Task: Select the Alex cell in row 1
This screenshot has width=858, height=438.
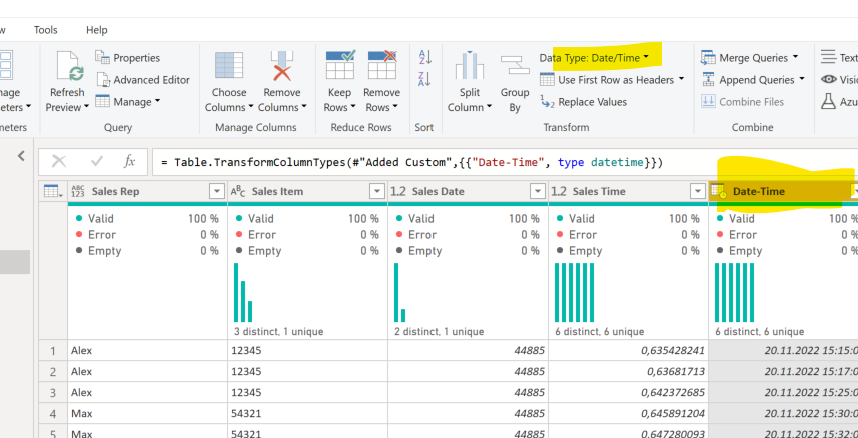Action: tap(147, 350)
